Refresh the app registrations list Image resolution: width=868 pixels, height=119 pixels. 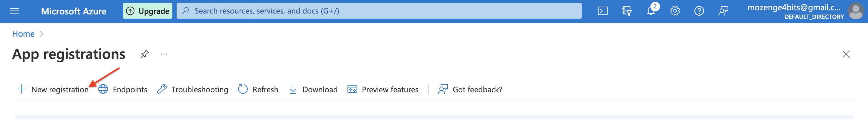(258, 90)
